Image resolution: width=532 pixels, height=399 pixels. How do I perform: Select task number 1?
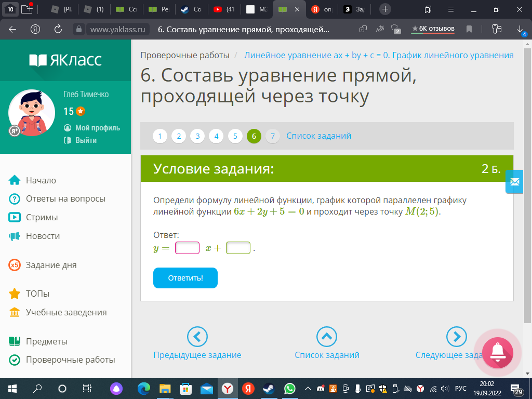pyautogui.click(x=160, y=137)
